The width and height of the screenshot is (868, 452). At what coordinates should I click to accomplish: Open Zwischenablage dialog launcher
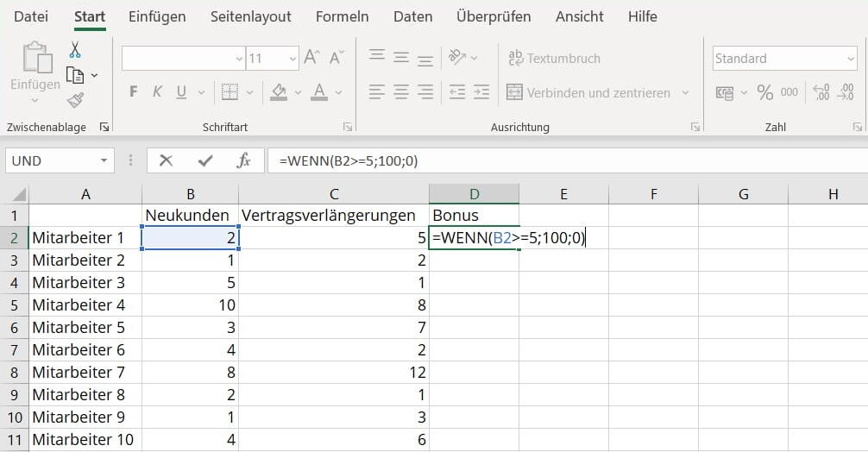pos(104,128)
